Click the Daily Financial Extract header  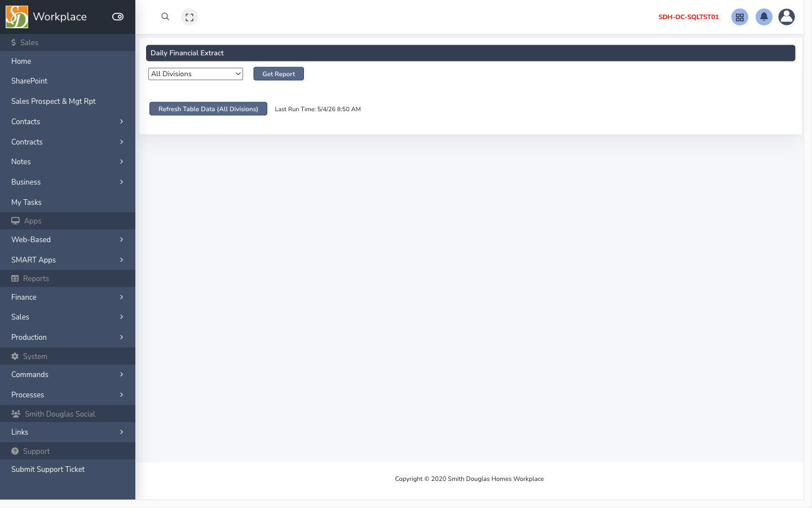[x=470, y=53]
